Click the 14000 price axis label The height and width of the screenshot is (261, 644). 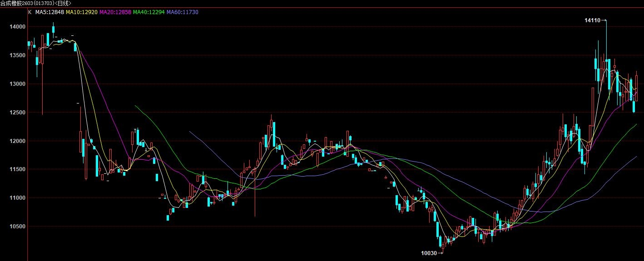[x=17, y=27]
